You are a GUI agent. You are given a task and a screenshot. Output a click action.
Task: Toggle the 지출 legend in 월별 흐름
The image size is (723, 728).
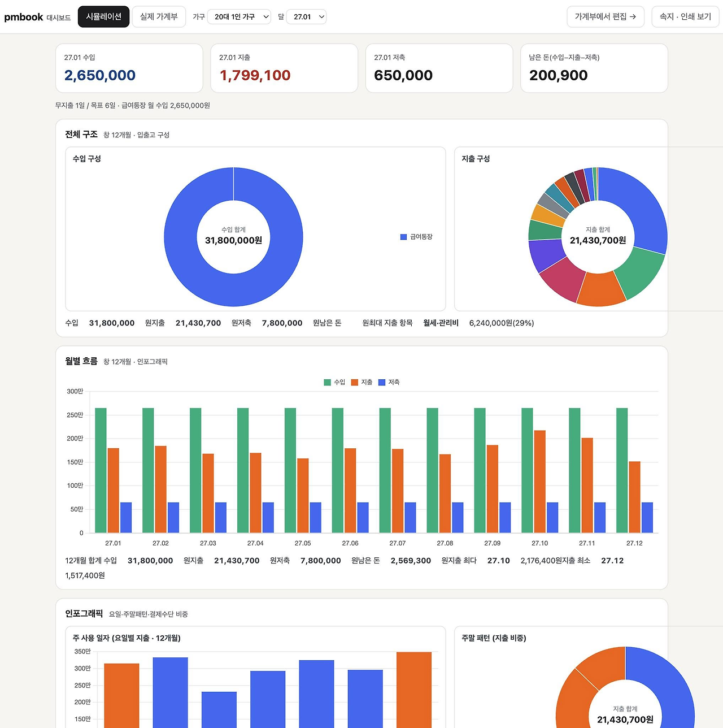pos(361,383)
